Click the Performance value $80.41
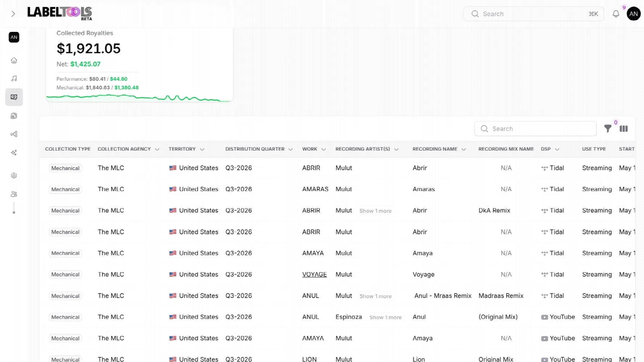Screen dimensions: 644x362 [x=97, y=79]
